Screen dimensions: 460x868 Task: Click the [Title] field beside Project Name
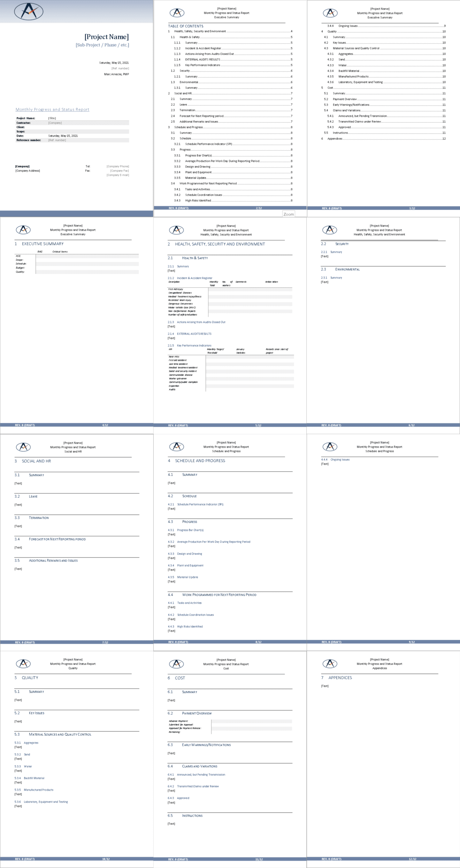point(52,118)
